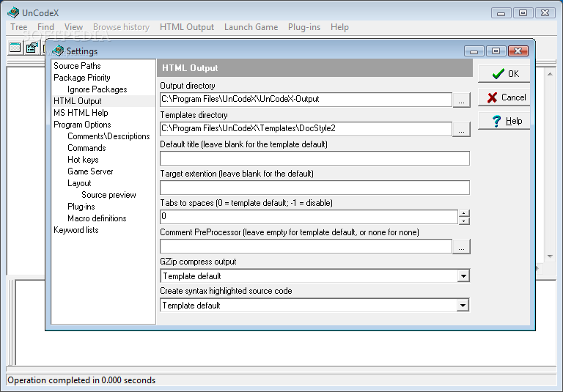Select Source preview in settings tree
The height and width of the screenshot is (392, 563).
(108, 195)
